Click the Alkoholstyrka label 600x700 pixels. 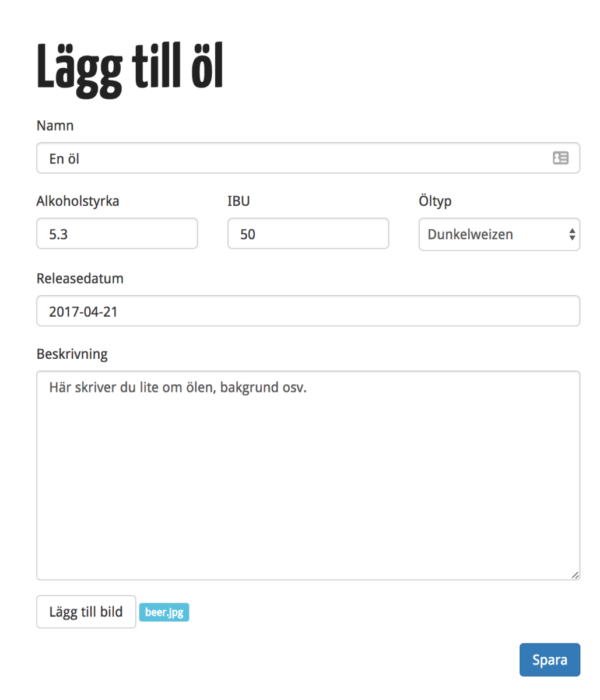(78, 201)
